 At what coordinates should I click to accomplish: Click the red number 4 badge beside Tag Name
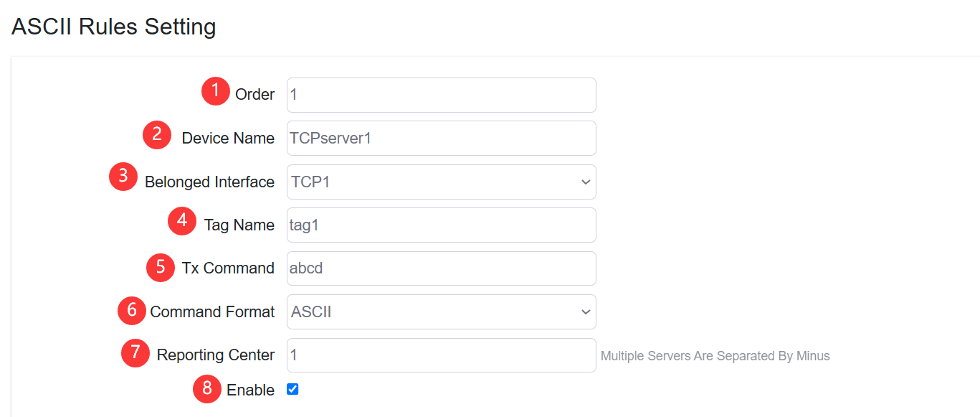(x=181, y=221)
